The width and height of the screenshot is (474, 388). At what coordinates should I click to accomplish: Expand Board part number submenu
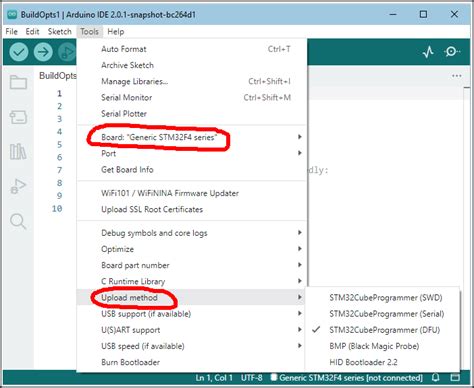point(192,265)
